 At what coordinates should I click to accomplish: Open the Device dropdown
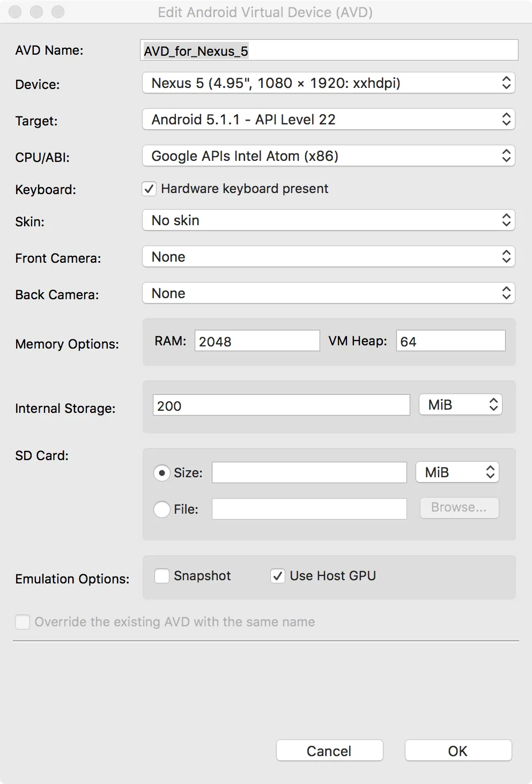tap(328, 83)
